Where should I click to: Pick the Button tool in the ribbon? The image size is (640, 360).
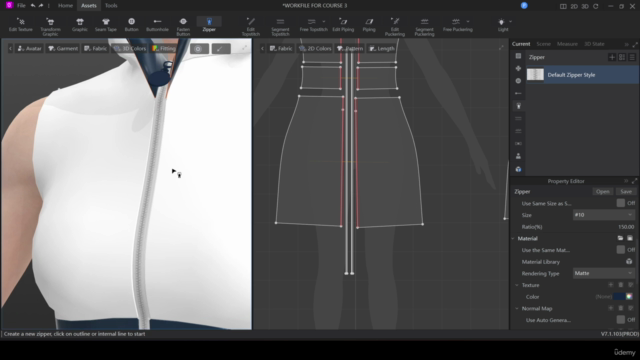(131, 25)
